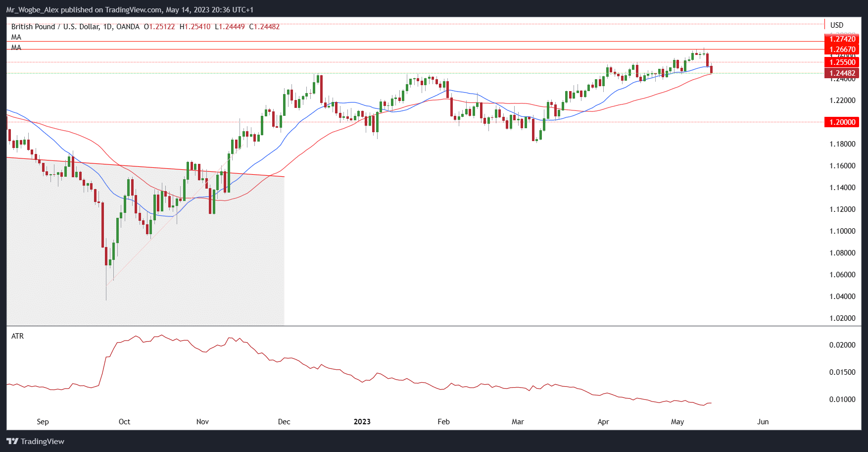Click the Nov label on time axis

[x=202, y=422]
